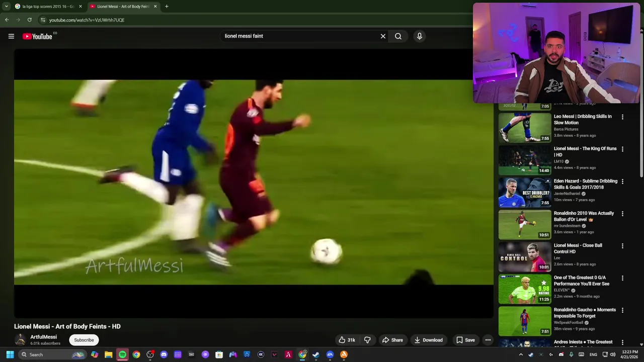
Task: Open options for Eden Hazard Sublime Dribbling video
Action: [x=622, y=181]
